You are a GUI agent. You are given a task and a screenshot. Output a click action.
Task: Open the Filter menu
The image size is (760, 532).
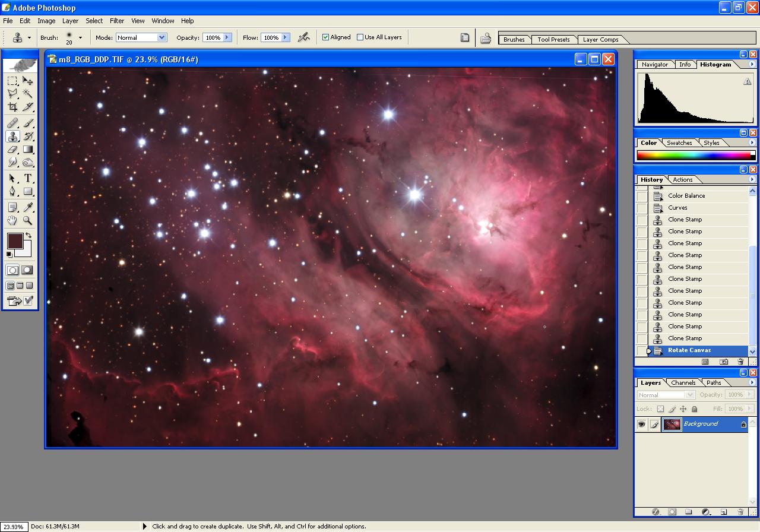tap(117, 21)
